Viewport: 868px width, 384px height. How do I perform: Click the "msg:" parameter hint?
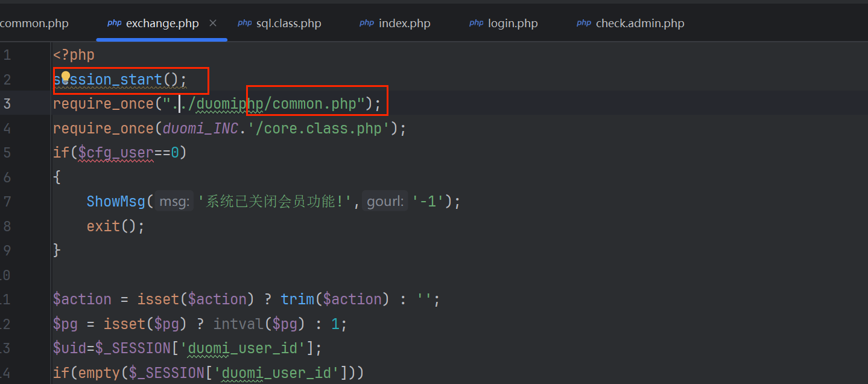click(174, 201)
